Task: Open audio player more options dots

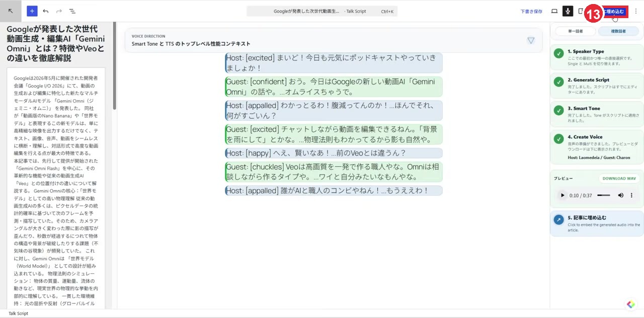Action: pyautogui.click(x=631, y=195)
